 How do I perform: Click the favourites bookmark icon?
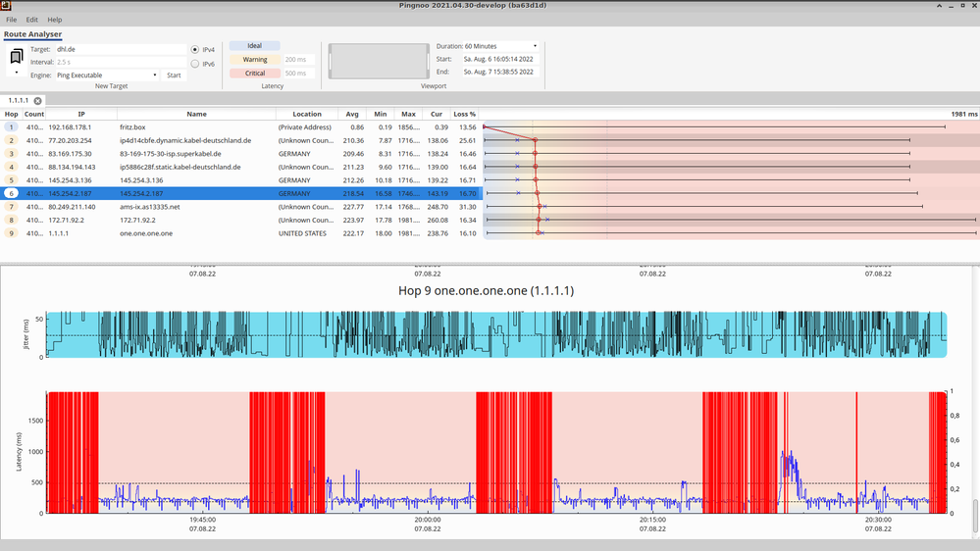16,58
